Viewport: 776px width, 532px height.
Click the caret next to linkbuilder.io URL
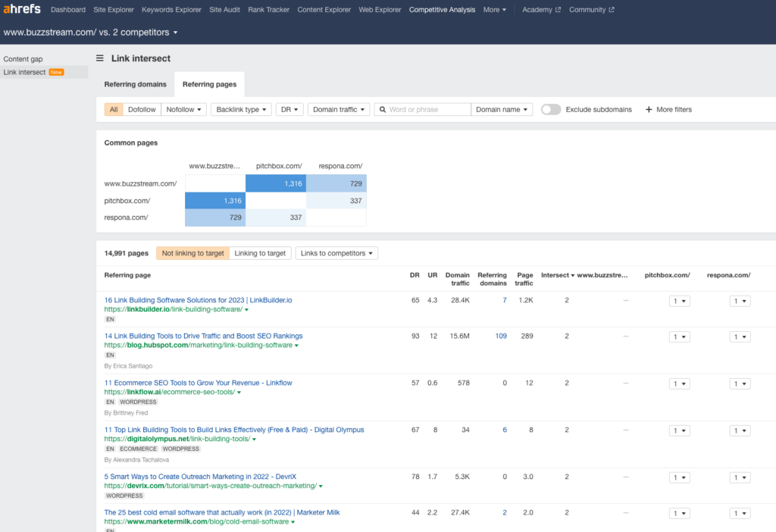(246, 310)
